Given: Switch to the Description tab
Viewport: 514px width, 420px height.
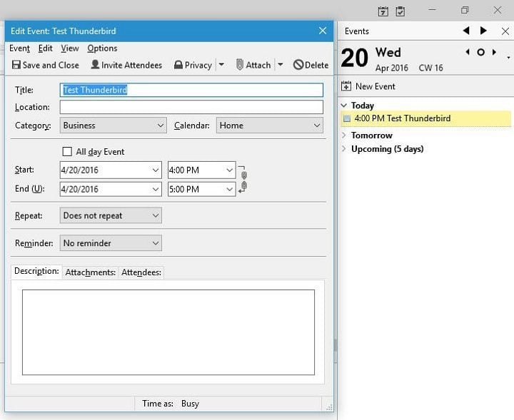Looking at the screenshot, I should tap(36, 272).
